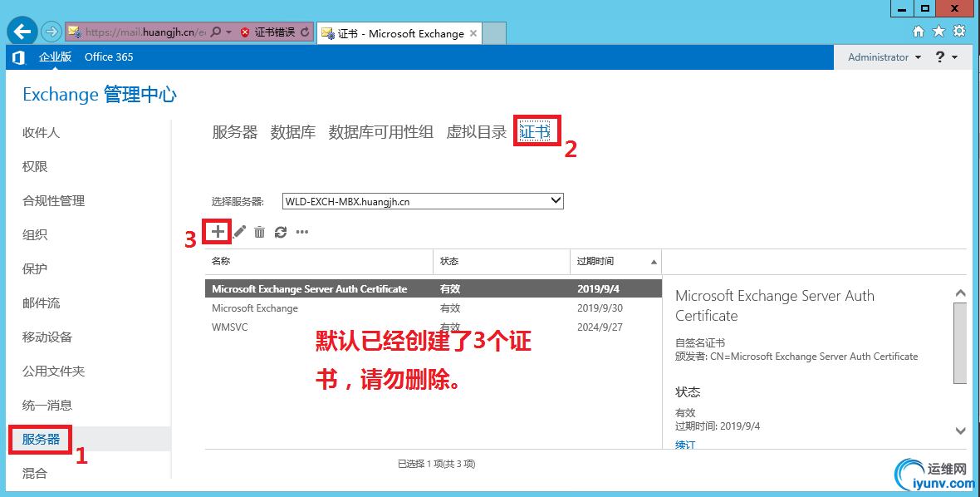Select the Microsoft Exchange Server Auth Certificate row
Screen dimensions: 980x497
[434, 289]
